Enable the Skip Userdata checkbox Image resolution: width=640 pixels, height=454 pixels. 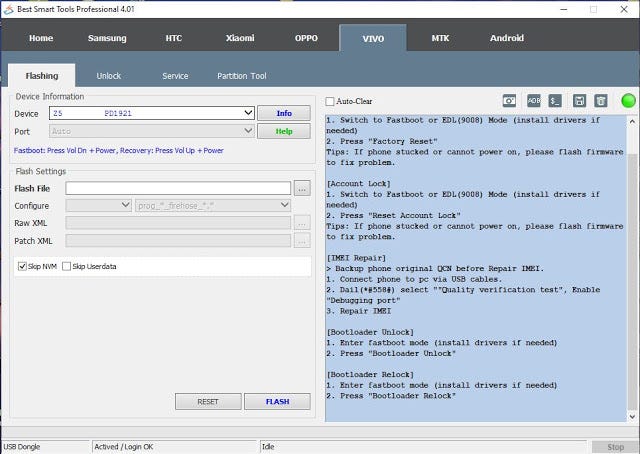coord(66,266)
